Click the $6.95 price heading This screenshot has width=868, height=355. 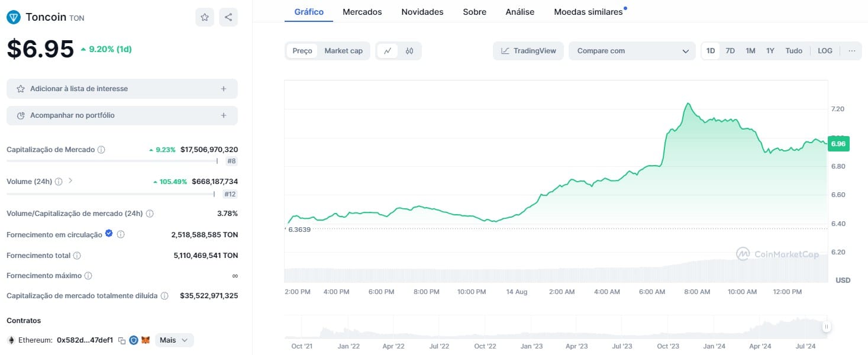click(x=40, y=49)
